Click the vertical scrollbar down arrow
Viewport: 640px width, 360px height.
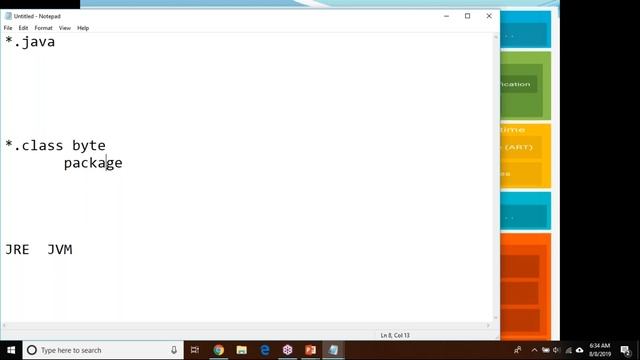click(x=496, y=317)
